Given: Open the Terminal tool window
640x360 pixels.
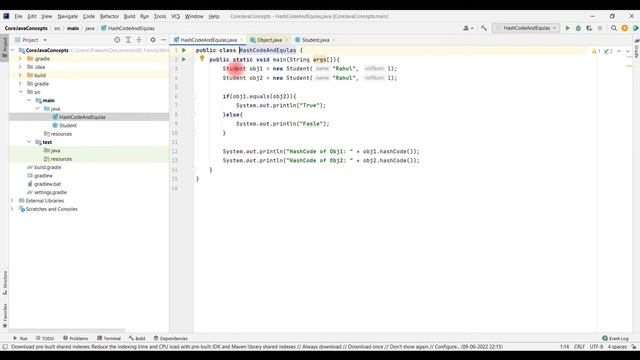Looking at the screenshot, I should point(109,338).
